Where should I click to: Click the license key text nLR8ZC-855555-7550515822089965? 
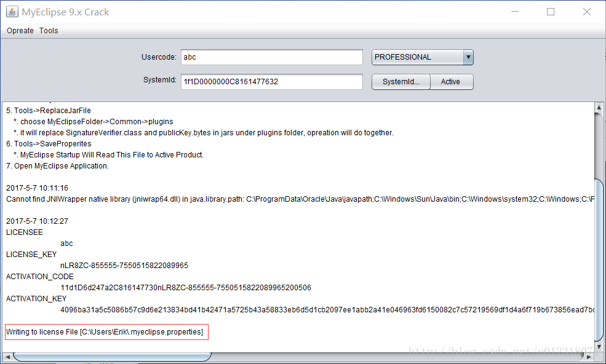[x=124, y=266]
